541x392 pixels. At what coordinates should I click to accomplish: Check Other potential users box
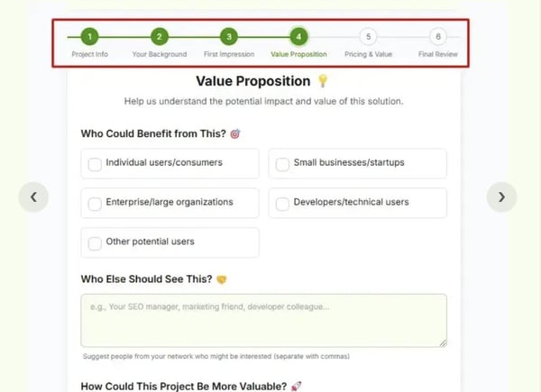(95, 242)
